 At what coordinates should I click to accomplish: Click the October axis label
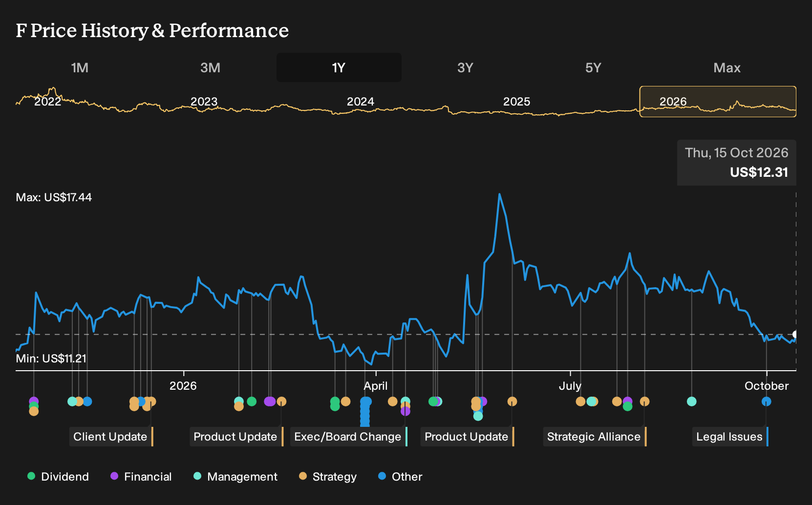(767, 386)
